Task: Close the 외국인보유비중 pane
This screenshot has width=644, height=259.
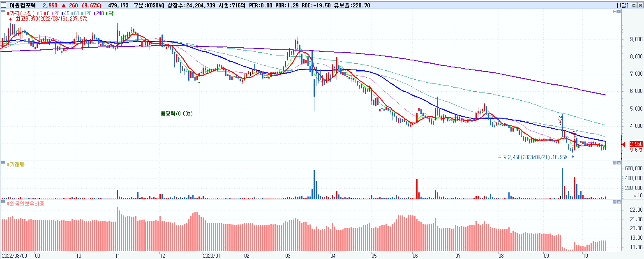Action: tap(619, 202)
